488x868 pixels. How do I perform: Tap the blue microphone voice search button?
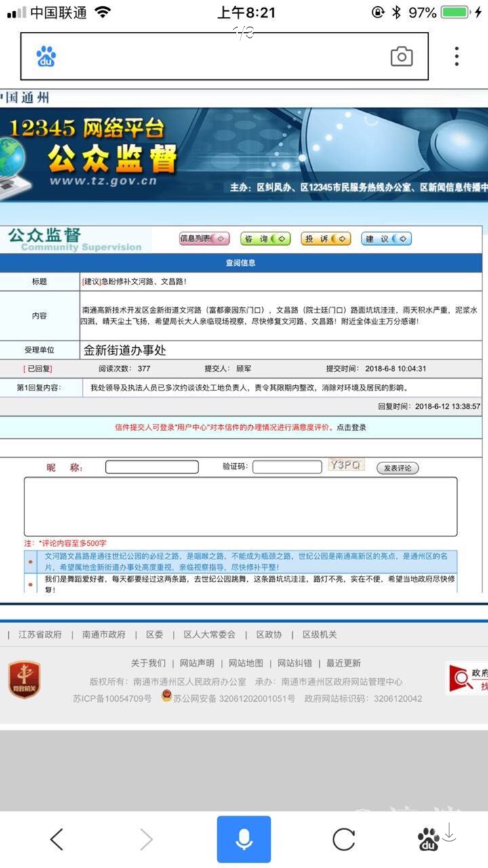pos(244,840)
